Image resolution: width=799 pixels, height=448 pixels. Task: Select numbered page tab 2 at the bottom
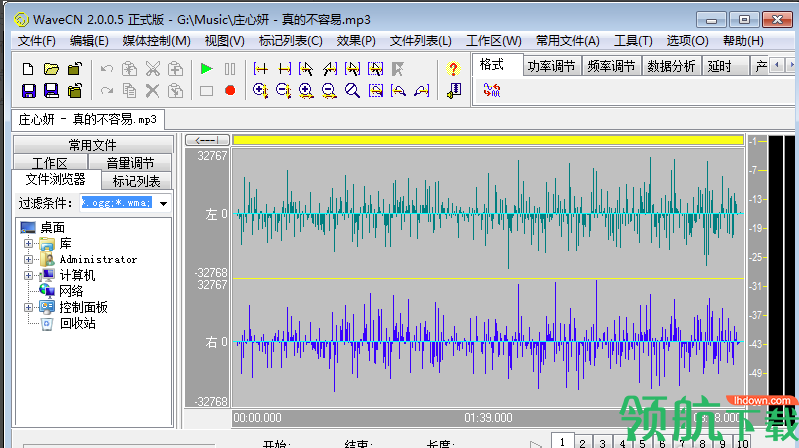(582, 442)
